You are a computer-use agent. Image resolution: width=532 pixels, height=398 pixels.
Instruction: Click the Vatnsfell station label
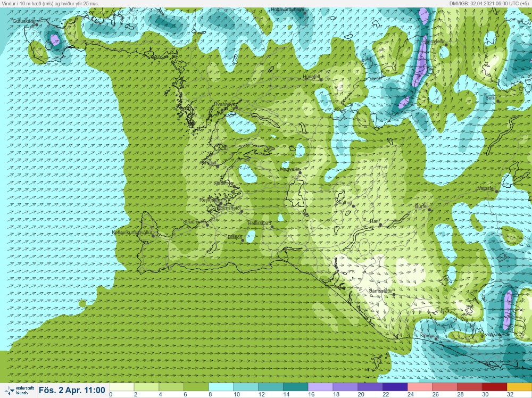pyautogui.click(x=487, y=188)
